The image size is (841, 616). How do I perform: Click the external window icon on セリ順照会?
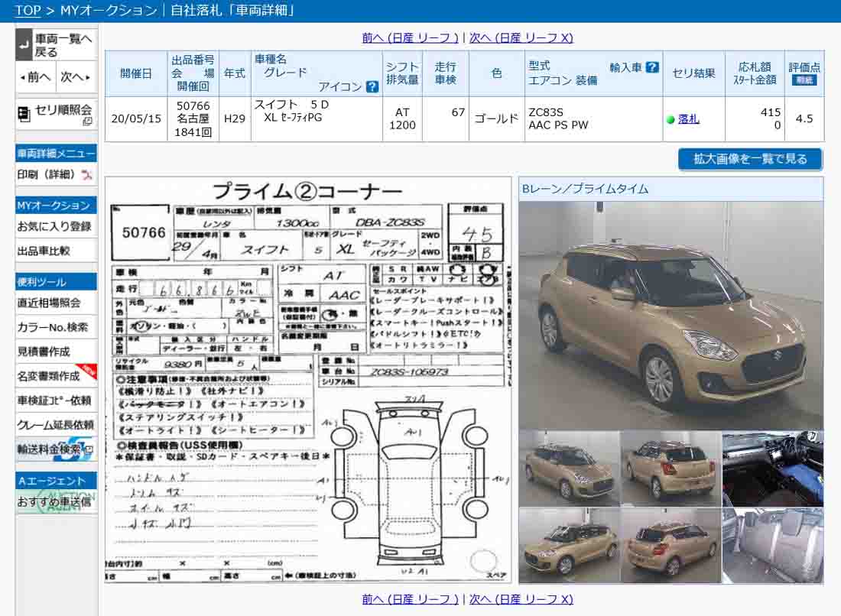[87, 122]
